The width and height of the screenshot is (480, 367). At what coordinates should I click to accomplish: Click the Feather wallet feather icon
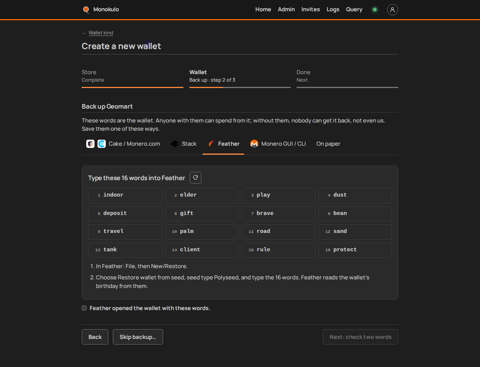pos(211,144)
